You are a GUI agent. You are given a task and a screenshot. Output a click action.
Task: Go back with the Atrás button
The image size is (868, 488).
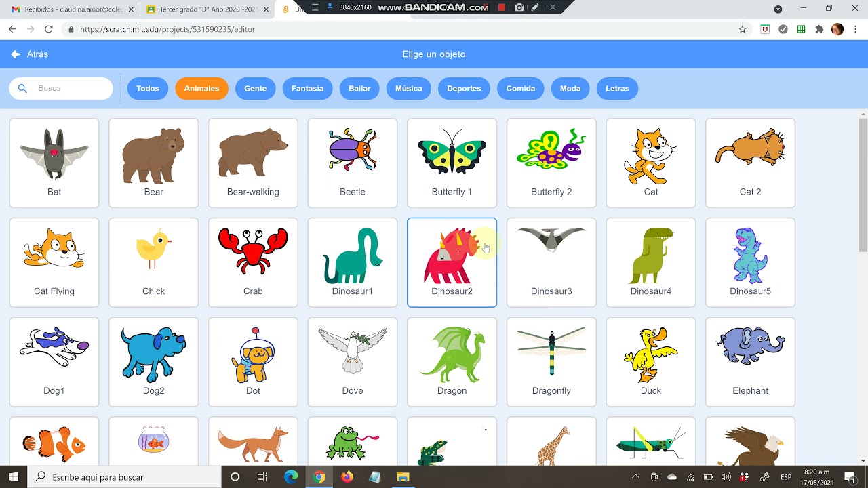click(x=29, y=54)
